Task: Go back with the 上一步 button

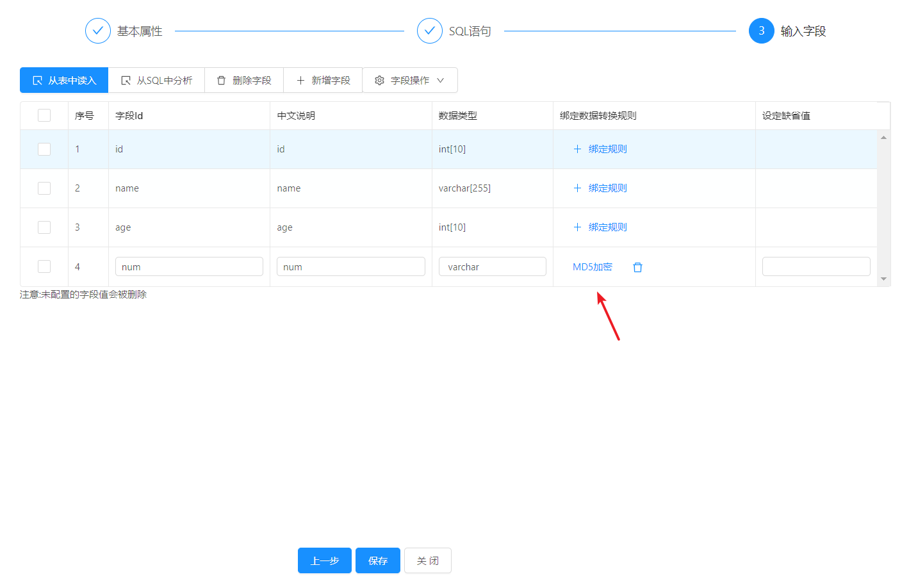Action: tap(324, 560)
